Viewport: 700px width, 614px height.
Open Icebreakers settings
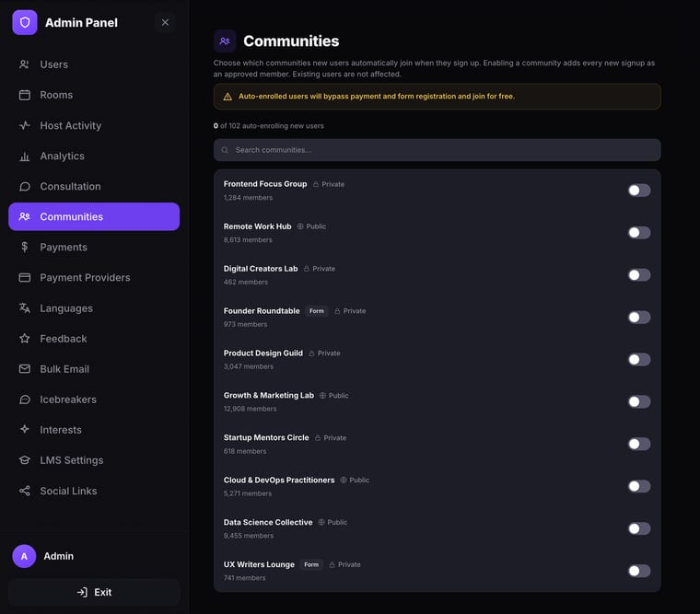coord(94,400)
